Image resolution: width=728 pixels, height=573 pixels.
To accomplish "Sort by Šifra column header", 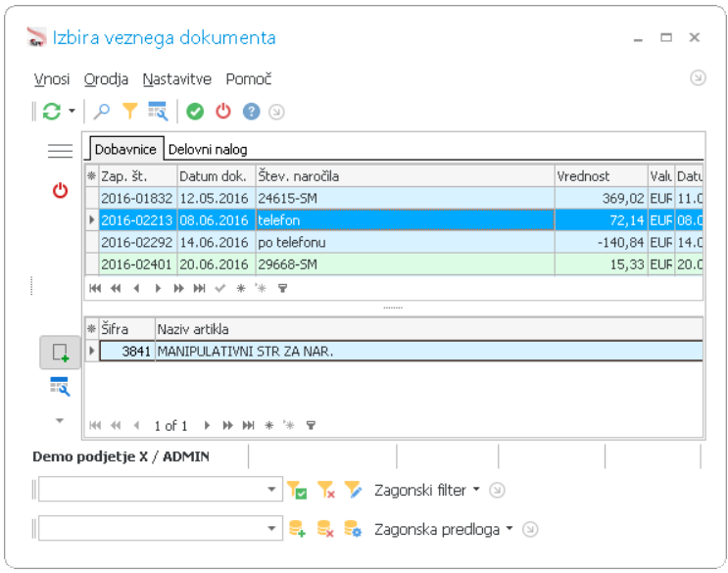I will click(126, 329).
